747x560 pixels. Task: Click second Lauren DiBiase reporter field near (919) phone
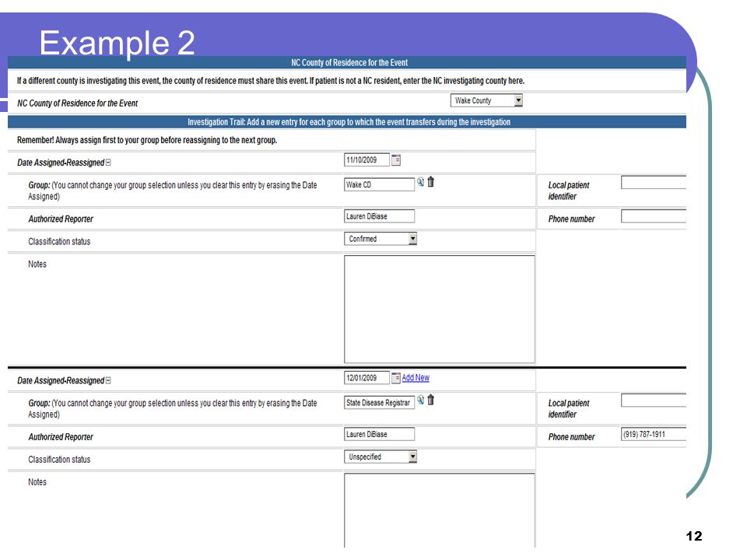pyautogui.click(x=379, y=434)
